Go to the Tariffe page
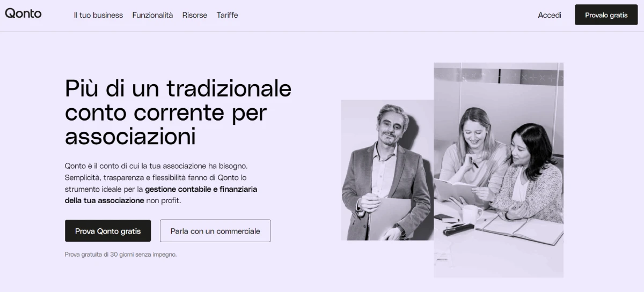Screen dimensions: 644x292 tap(228, 15)
